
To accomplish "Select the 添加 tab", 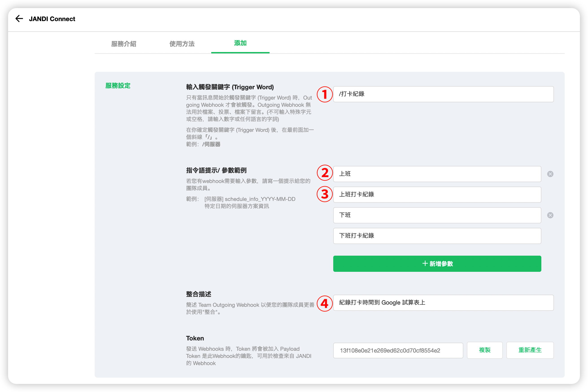I will click(240, 43).
